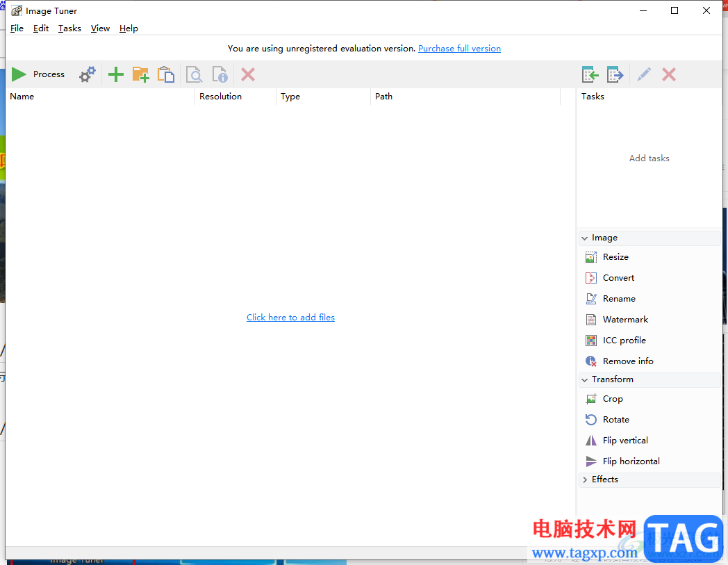The height and width of the screenshot is (565, 728).
Task: Close the Image Tuner window
Action: coord(706,10)
